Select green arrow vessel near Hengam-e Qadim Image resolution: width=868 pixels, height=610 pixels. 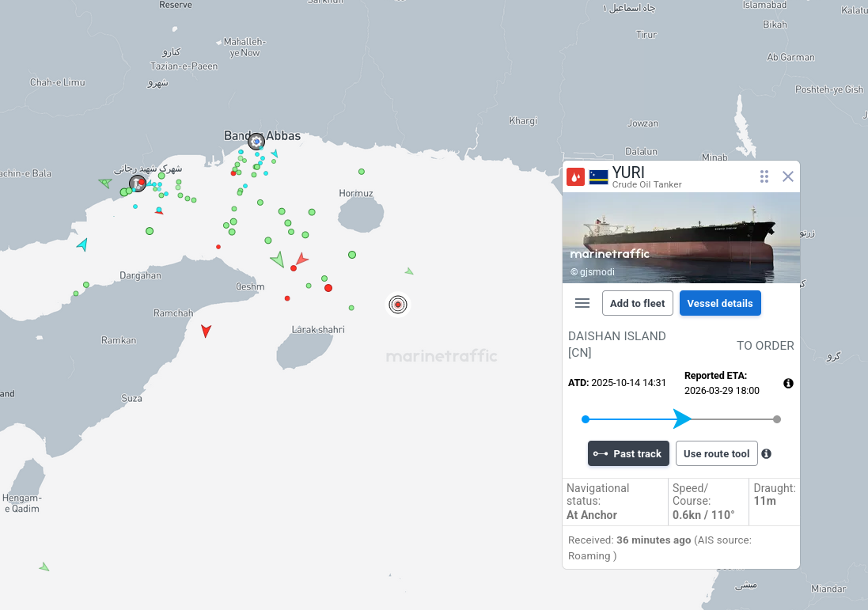coord(44,566)
